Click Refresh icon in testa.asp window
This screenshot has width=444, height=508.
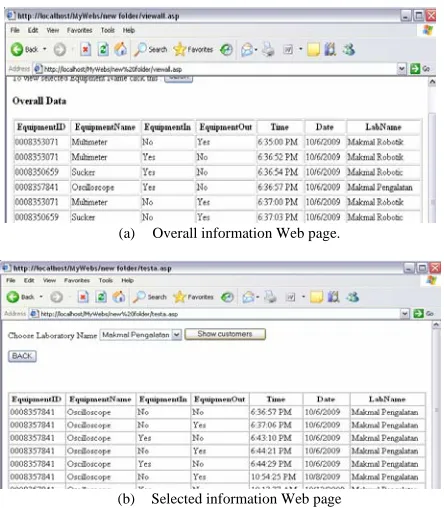pos(101,297)
